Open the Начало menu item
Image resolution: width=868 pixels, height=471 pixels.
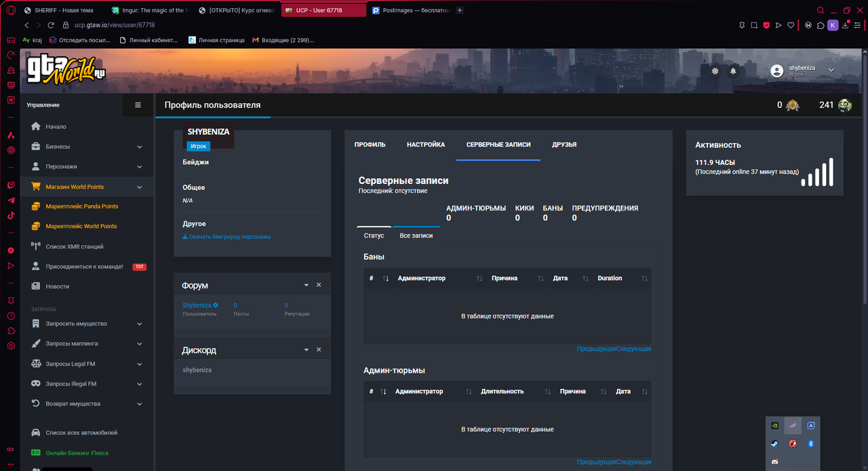[x=87, y=127]
